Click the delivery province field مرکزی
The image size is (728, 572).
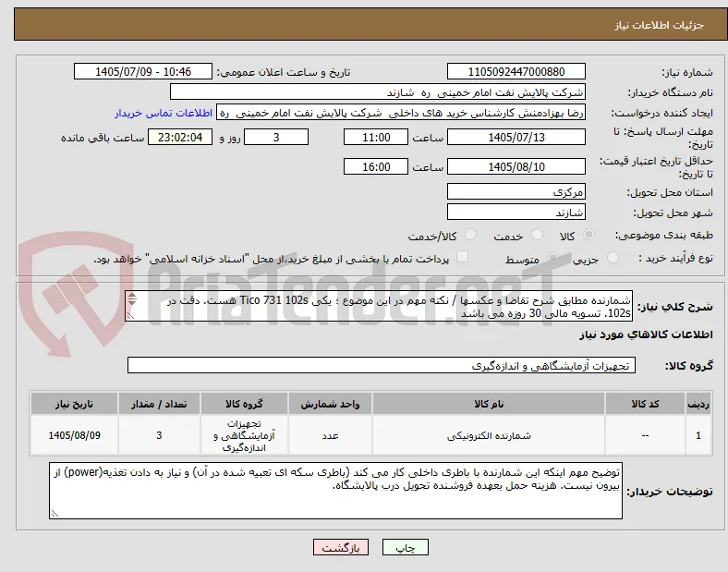pyautogui.click(x=516, y=192)
